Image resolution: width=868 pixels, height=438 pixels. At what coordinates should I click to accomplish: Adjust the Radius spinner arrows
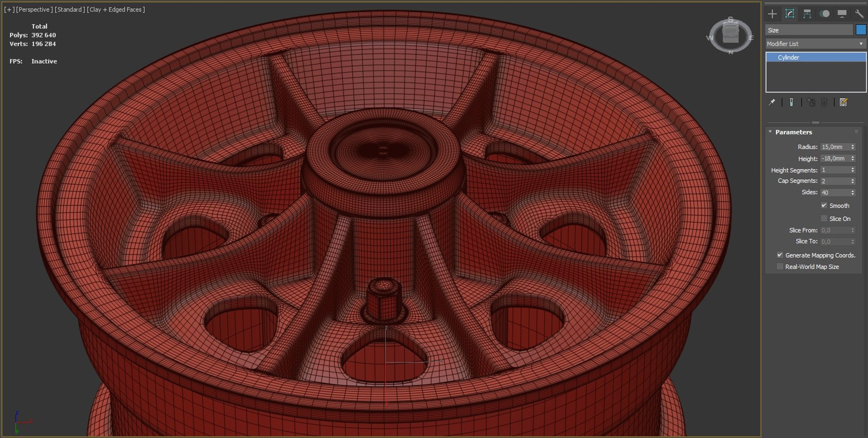point(853,147)
